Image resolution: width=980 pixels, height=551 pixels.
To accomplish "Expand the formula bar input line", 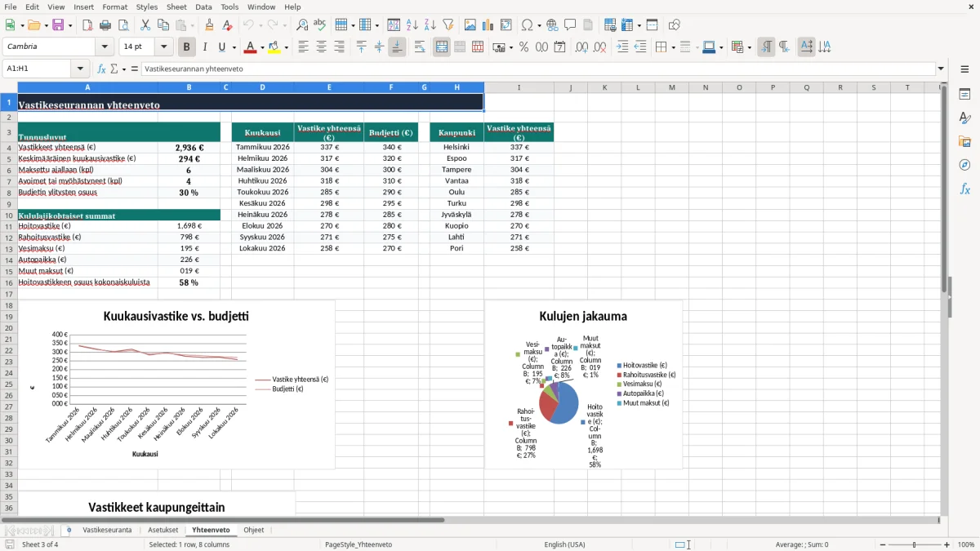I will (942, 69).
